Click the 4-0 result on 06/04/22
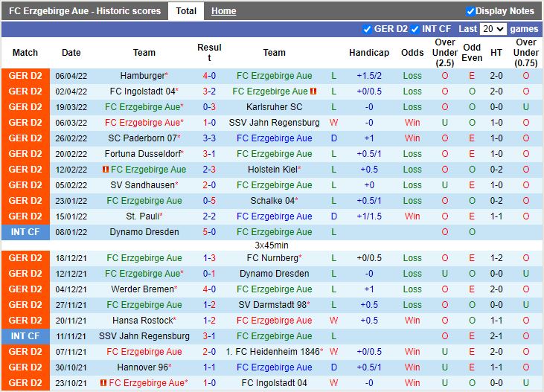 209,76
